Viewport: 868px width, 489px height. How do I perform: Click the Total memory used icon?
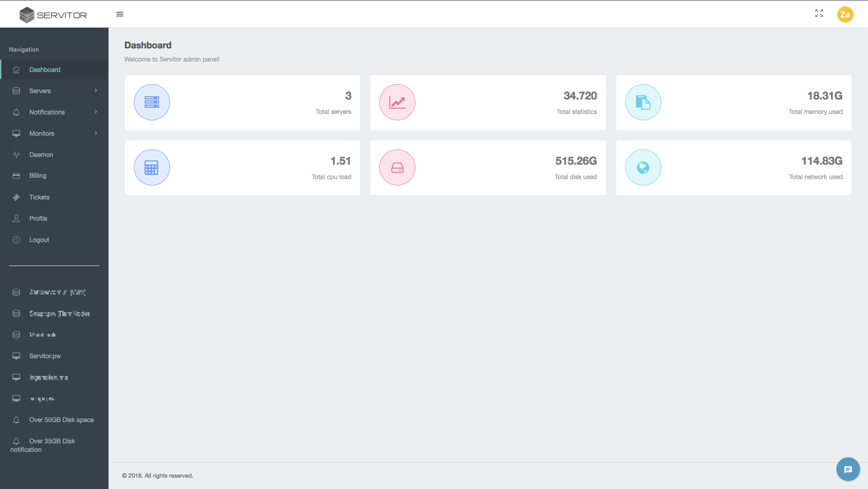[643, 102]
